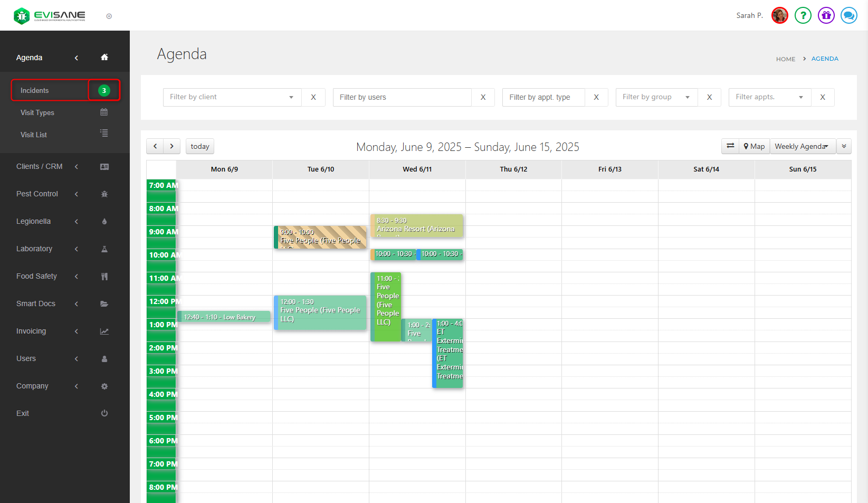Screen dimensions: 868x503
Task: Expand the Clients / CRM chevron
Action: pyautogui.click(x=77, y=166)
